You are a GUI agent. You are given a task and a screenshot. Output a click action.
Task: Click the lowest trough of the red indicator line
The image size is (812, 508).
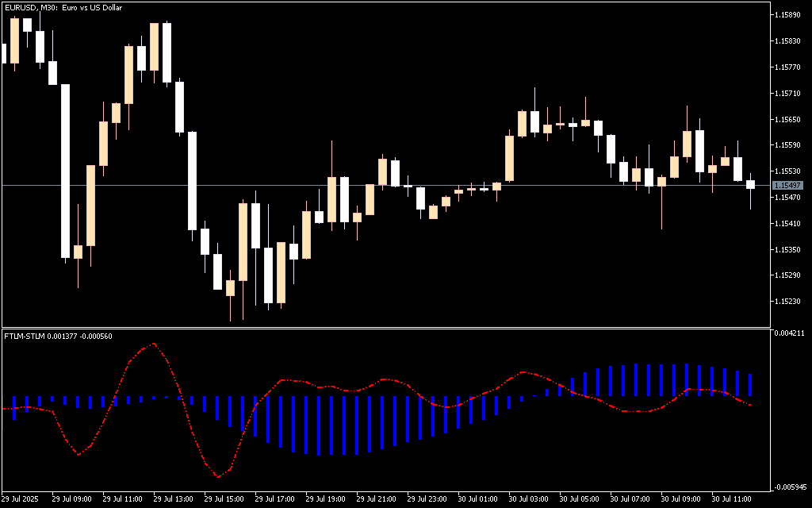click(x=218, y=476)
